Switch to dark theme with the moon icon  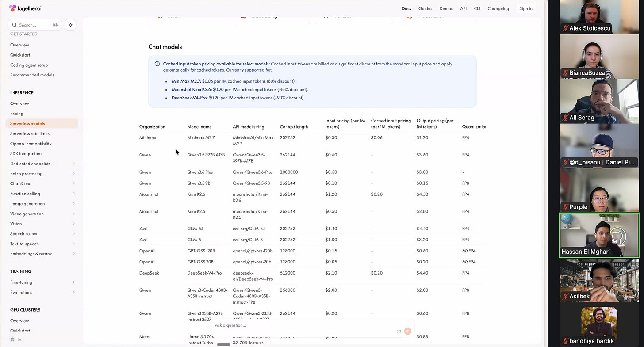point(19,339)
